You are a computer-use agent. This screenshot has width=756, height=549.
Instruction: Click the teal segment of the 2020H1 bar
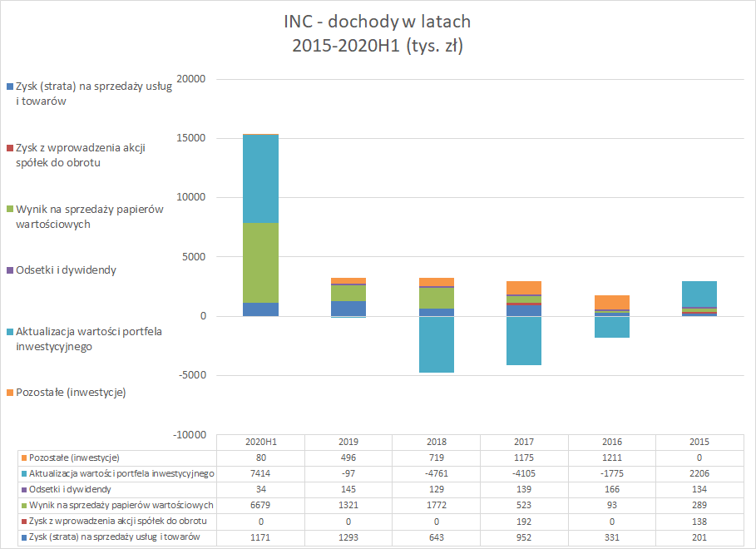[x=260, y=179]
